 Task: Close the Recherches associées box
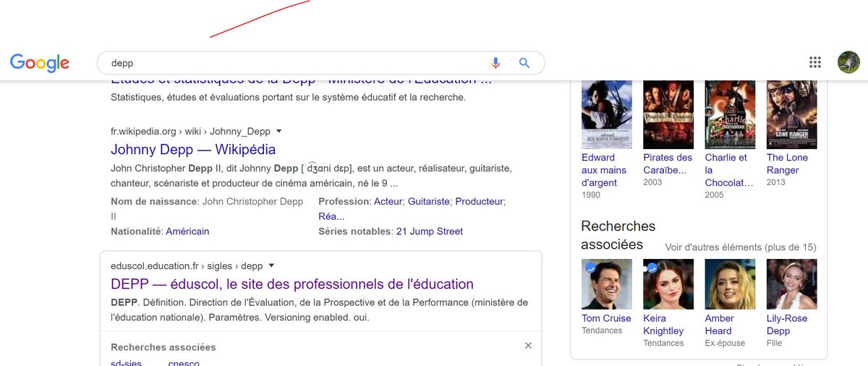528,346
